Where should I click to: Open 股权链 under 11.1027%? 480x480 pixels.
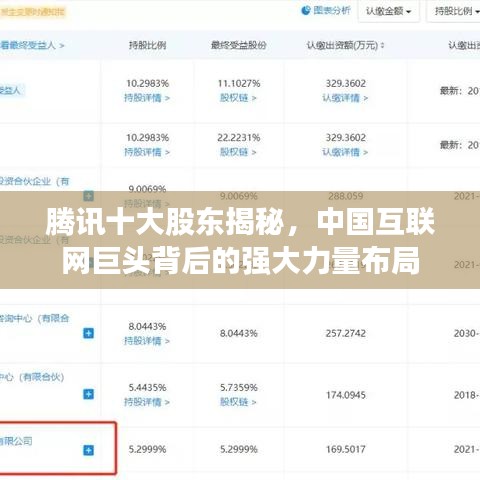[238, 98]
